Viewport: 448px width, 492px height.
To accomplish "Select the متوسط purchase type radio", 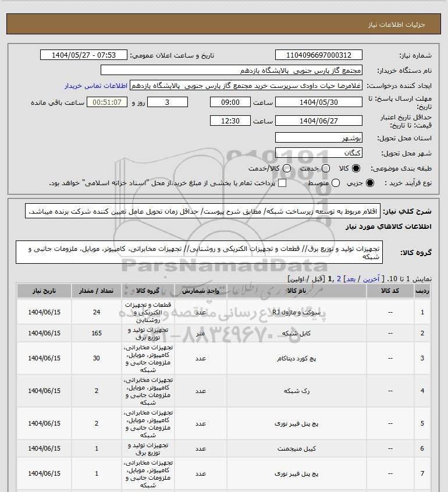I will (x=336, y=183).
